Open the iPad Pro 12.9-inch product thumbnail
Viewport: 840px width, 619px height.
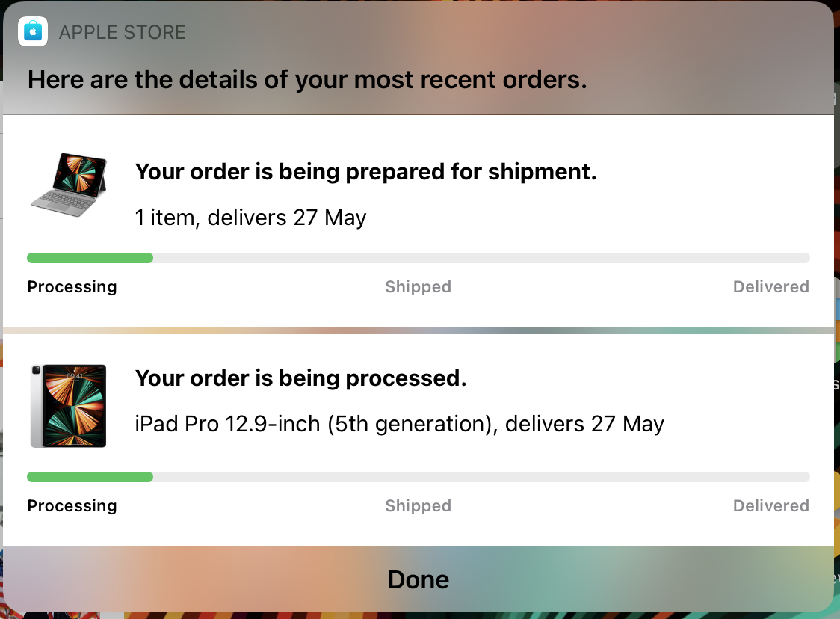pyautogui.click(x=69, y=406)
